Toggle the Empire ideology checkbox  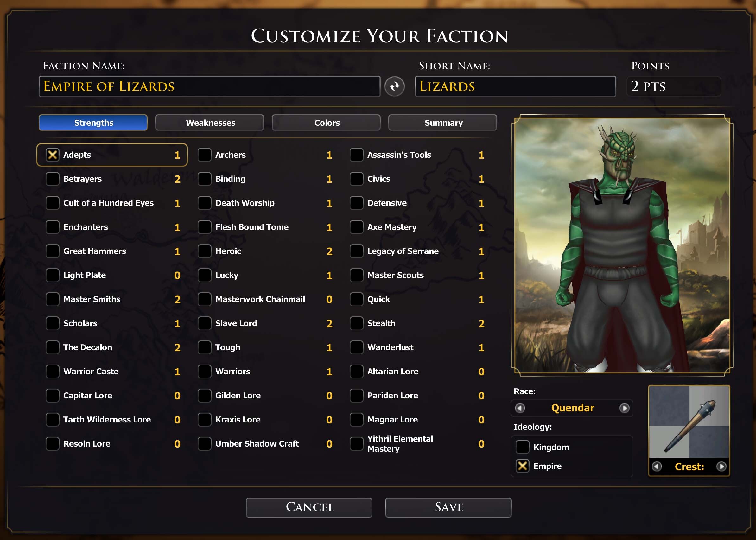pos(522,466)
